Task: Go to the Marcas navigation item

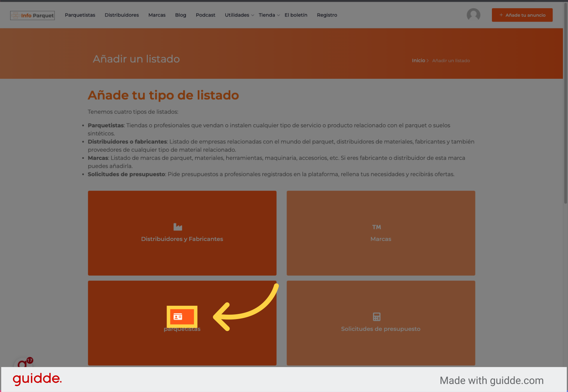Action: (x=157, y=15)
